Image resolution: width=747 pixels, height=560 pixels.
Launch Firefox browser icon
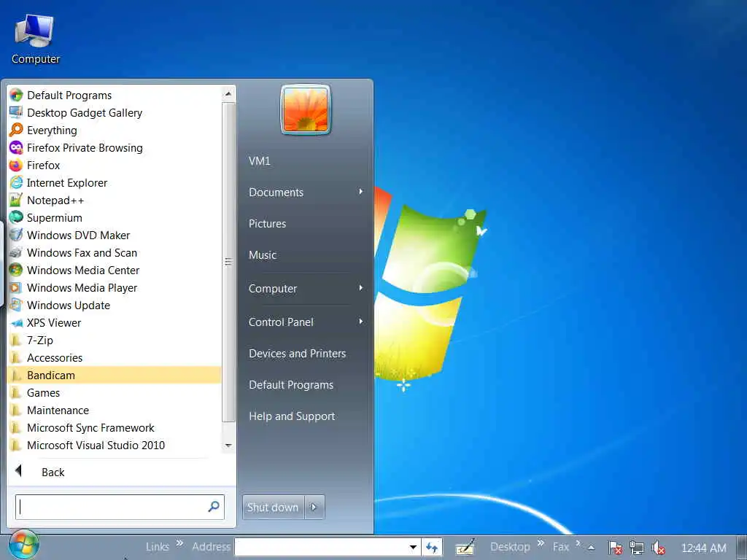[x=16, y=166]
